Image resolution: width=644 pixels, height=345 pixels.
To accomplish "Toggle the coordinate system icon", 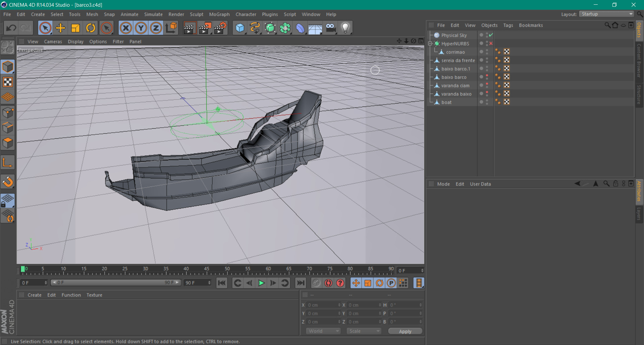I will coord(171,28).
